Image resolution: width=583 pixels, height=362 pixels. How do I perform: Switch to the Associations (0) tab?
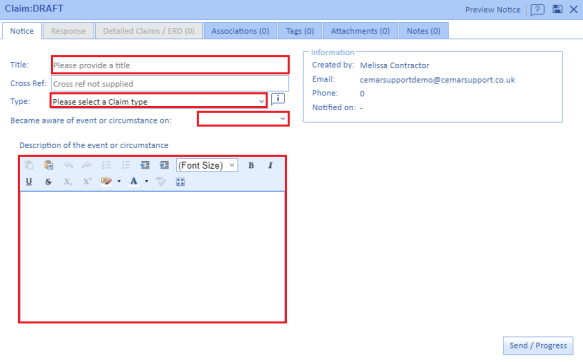click(240, 31)
